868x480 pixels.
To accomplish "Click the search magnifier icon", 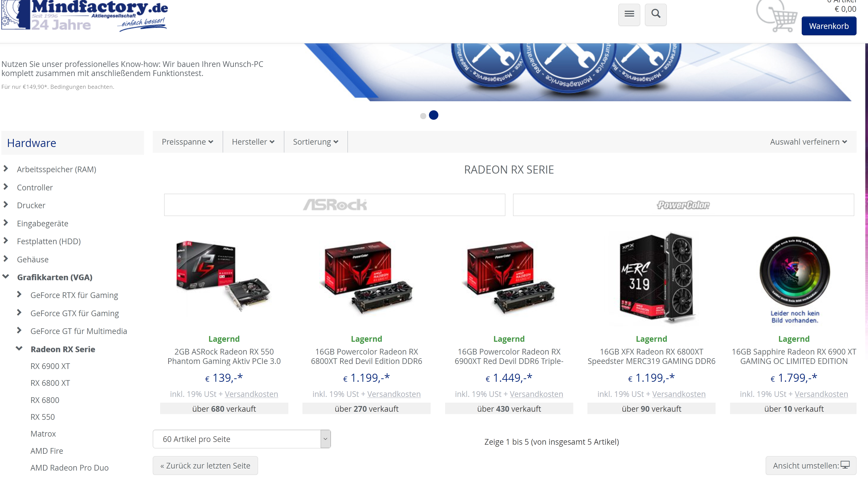I will [x=655, y=14].
